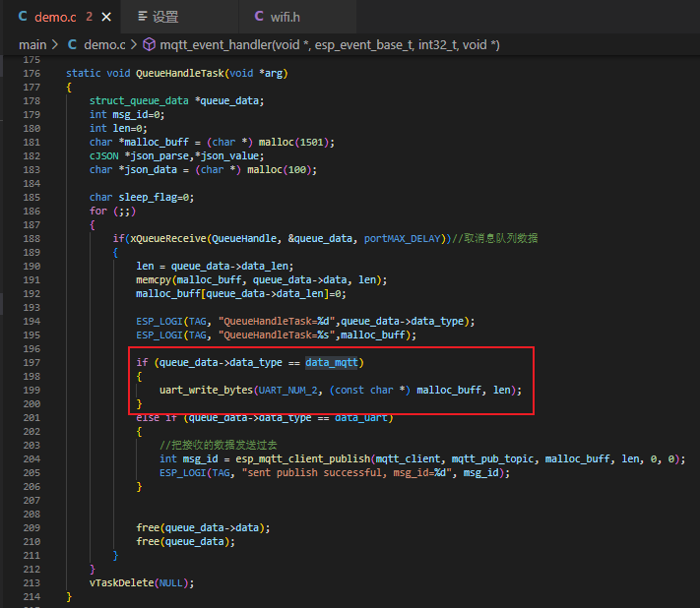The image size is (700, 608).
Task: Click xQueueReceive call on line 188
Action: pyautogui.click(x=168, y=239)
